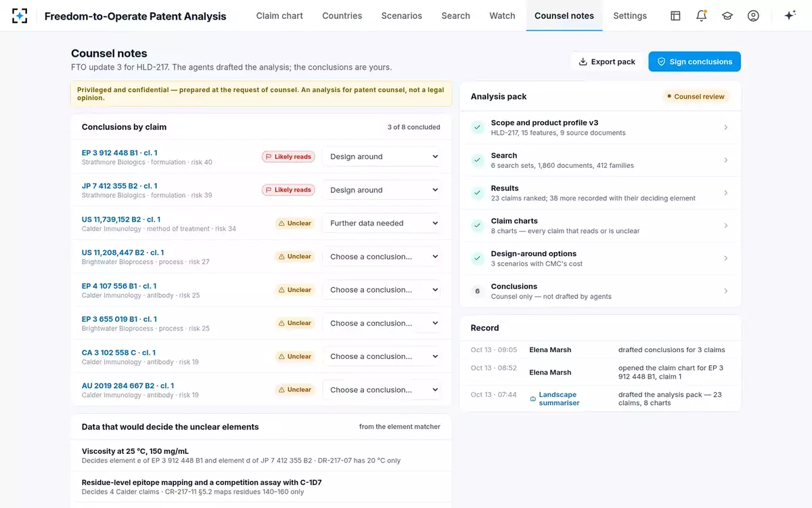Switch to the Claim chart tab
This screenshot has width=812, height=508.
(279, 16)
